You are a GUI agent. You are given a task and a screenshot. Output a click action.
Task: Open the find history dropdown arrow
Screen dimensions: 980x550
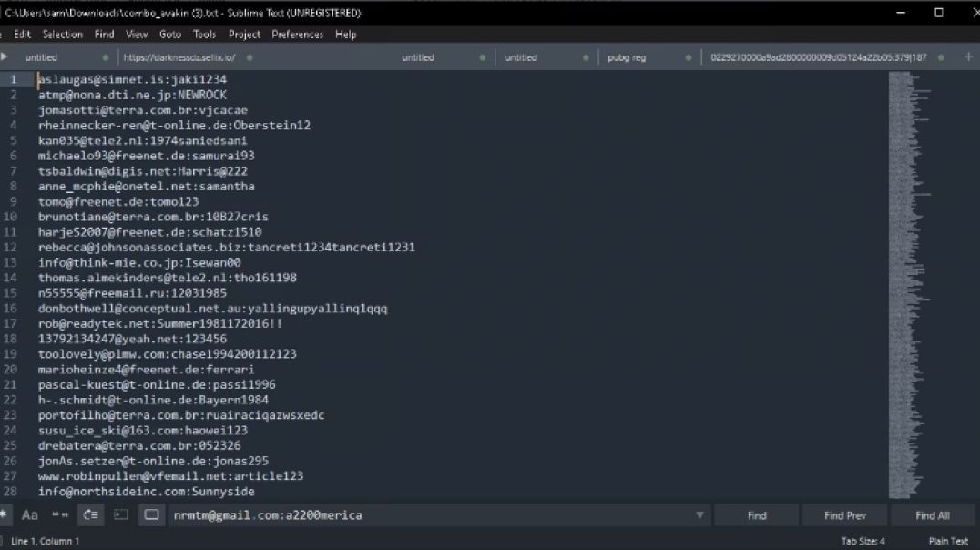pyautogui.click(x=699, y=515)
